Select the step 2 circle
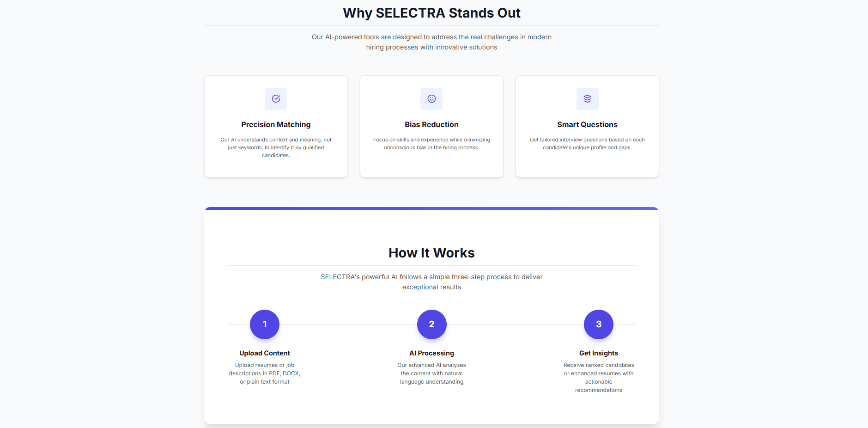 (431, 324)
